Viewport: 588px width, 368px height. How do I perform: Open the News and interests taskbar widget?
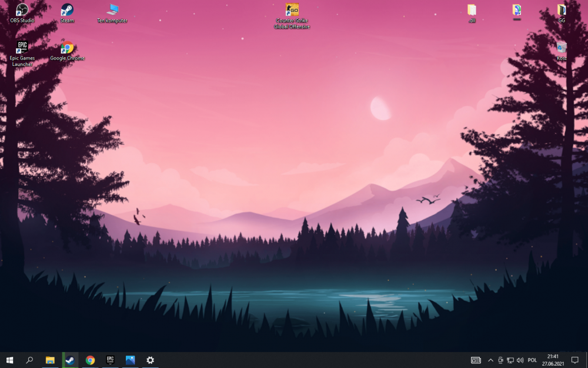click(476, 360)
